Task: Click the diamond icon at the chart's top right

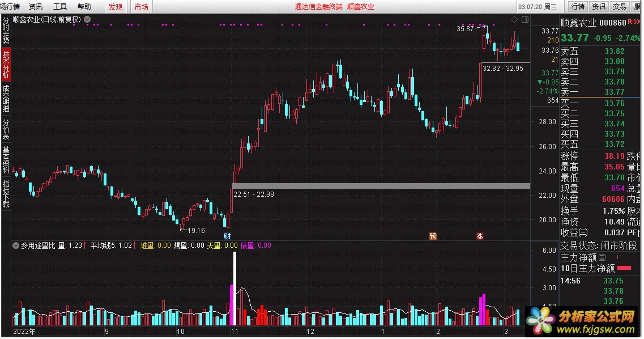Action: [x=514, y=19]
